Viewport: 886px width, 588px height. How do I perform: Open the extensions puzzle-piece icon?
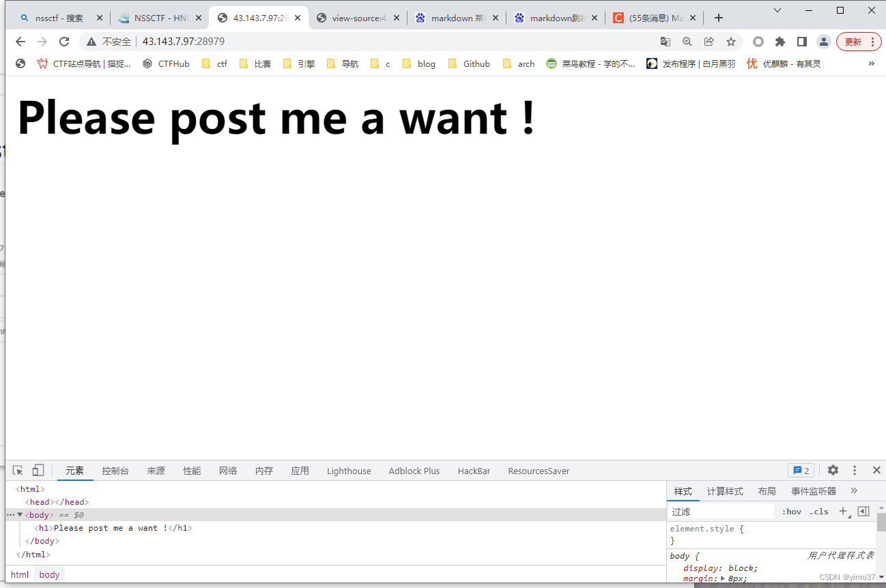(780, 42)
